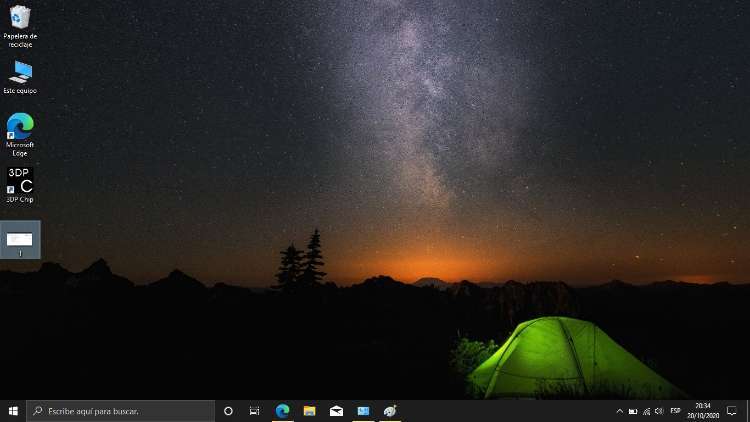Image resolution: width=750 pixels, height=422 pixels.
Task: Open the Mail app from the taskbar
Action: coord(337,411)
